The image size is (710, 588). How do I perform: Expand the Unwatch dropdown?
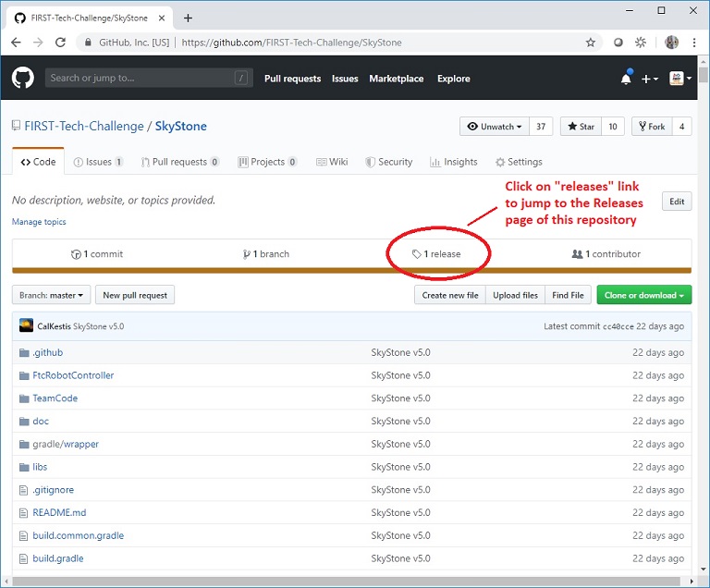pos(495,127)
